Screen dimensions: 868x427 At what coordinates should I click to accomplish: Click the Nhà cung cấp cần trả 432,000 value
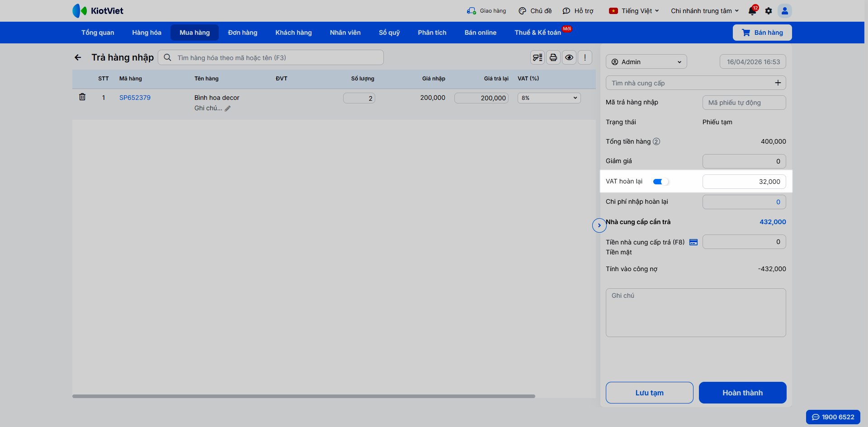773,222
